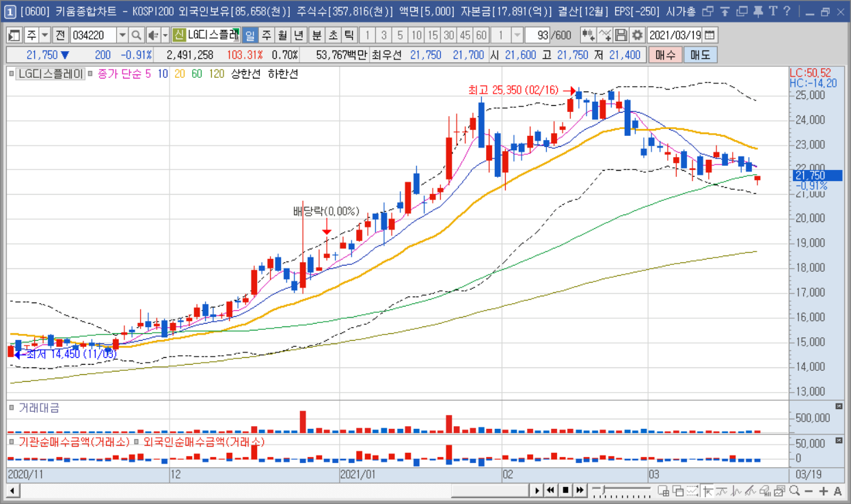
Task: Select the 년 yearly period button
Action: click(298, 36)
